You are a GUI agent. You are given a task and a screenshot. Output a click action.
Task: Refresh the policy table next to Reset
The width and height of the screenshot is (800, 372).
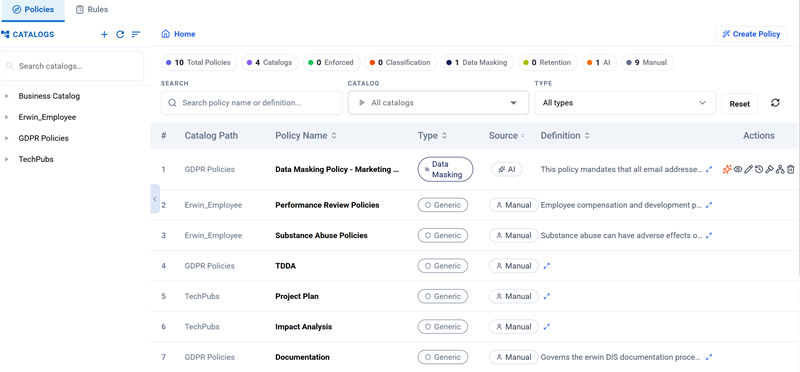pyautogui.click(x=775, y=103)
